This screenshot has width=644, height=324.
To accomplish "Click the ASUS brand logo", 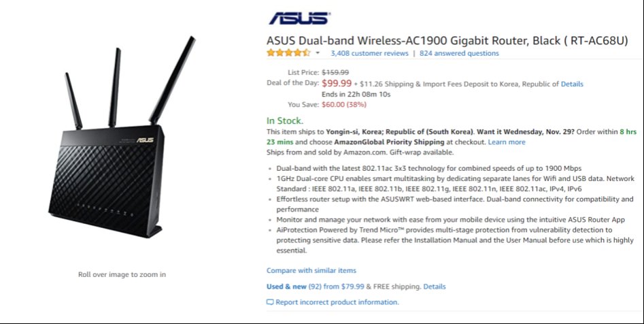I will pyautogui.click(x=299, y=18).
